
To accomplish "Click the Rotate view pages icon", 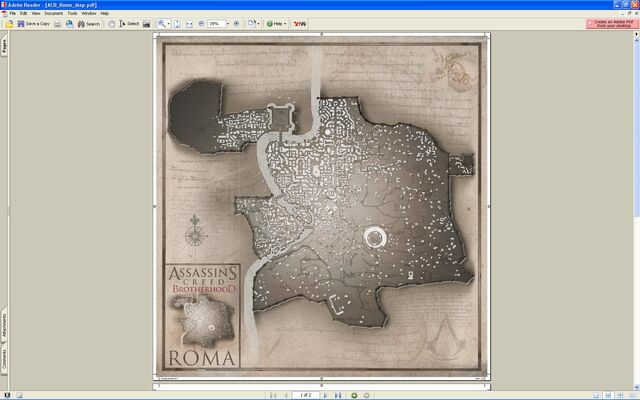I will [251, 24].
